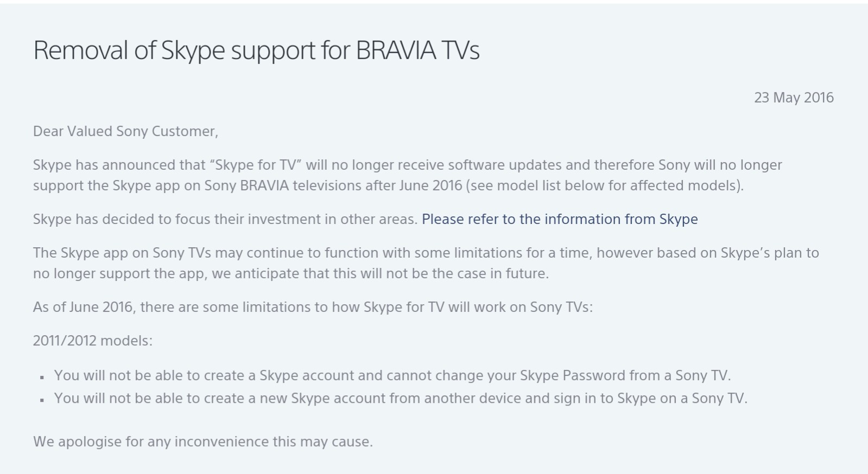Click the "Dear Valued Sony Customer" greeting
The height and width of the screenshot is (474, 868).
[125, 131]
